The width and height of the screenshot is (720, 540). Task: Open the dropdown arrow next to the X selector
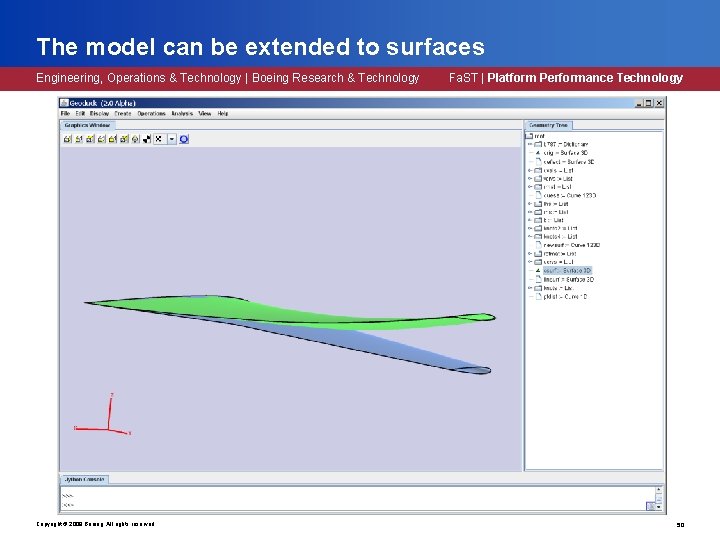tap(172, 139)
